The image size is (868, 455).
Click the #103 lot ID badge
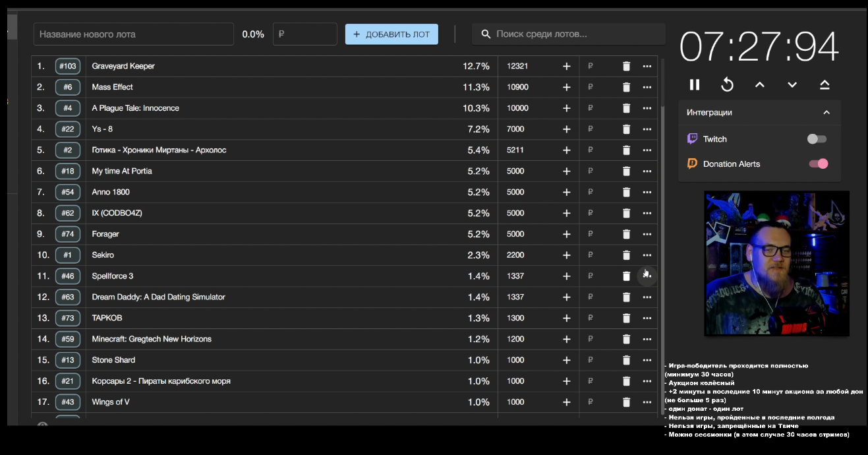pyautogui.click(x=68, y=66)
